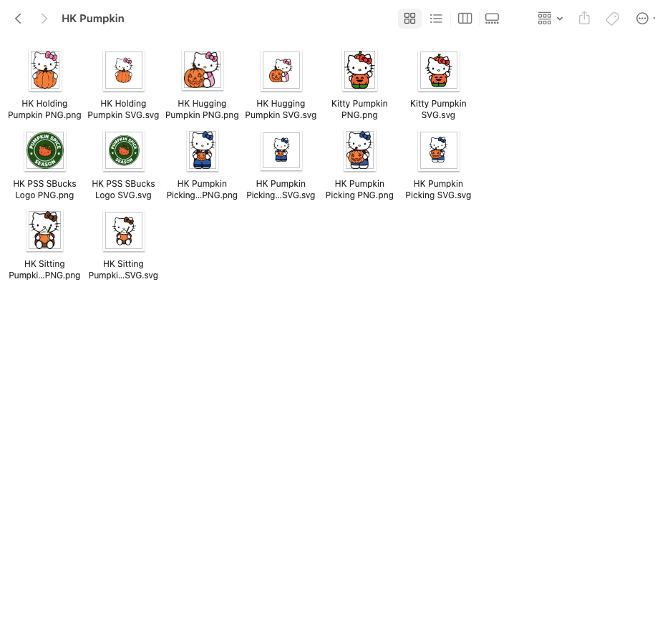Select the Kitty Pumpkin SVG.svg thumbnail

[439, 70]
